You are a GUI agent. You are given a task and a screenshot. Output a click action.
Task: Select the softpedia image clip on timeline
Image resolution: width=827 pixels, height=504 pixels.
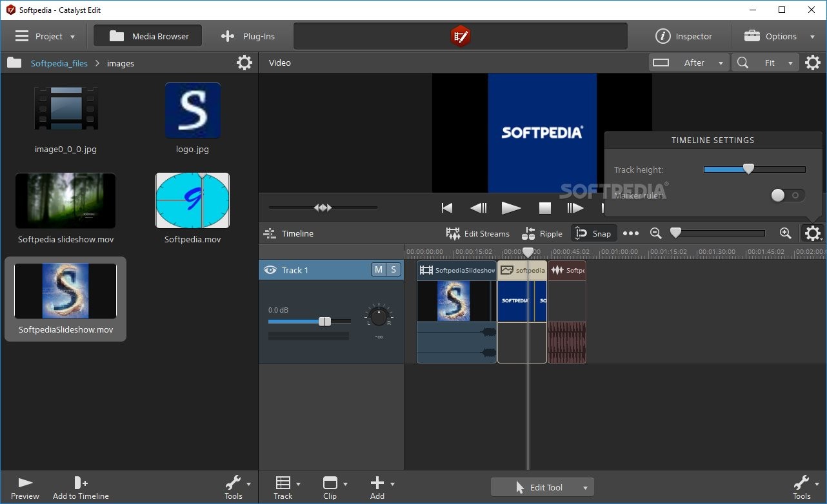point(523,312)
